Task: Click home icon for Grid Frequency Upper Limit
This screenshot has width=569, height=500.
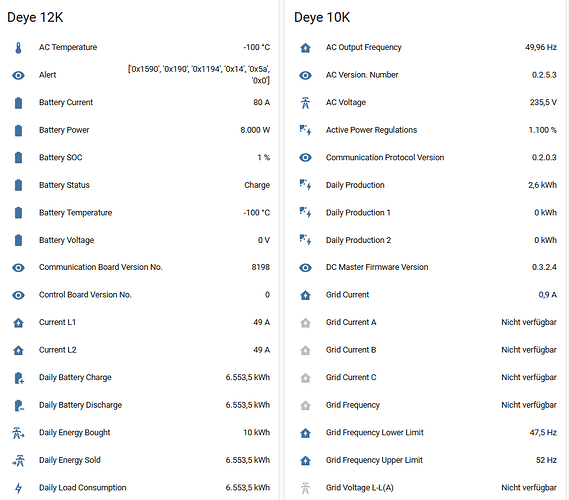Action: pyautogui.click(x=306, y=460)
